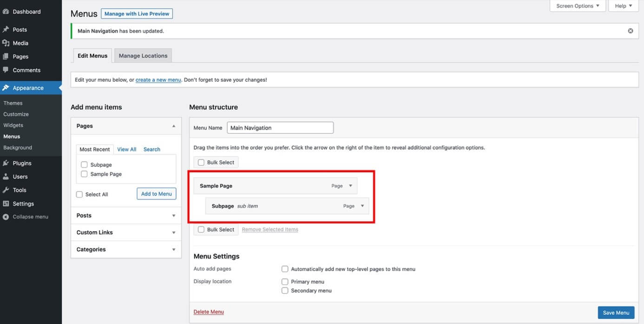Click the Plugins plug icon
Screen dimensions: 644x324
point(6,163)
